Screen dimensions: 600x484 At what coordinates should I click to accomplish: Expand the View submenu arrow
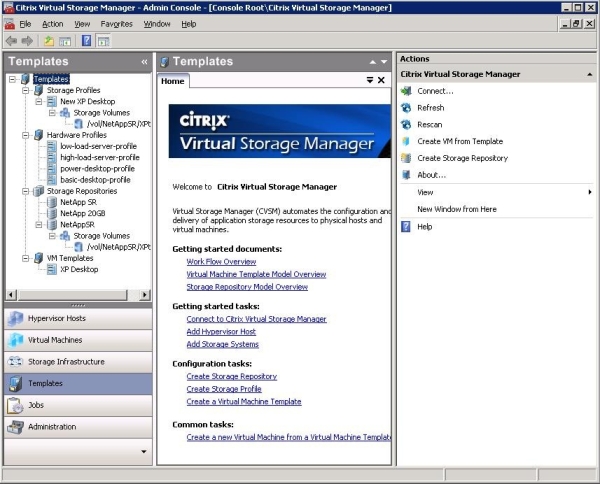590,192
